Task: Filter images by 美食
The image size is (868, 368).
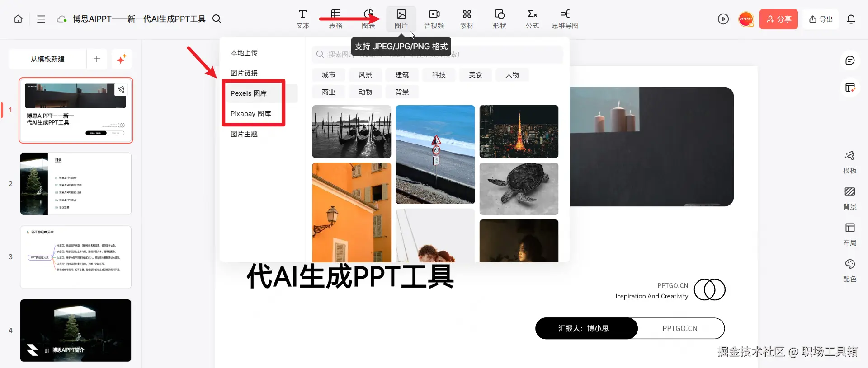Action: point(476,75)
